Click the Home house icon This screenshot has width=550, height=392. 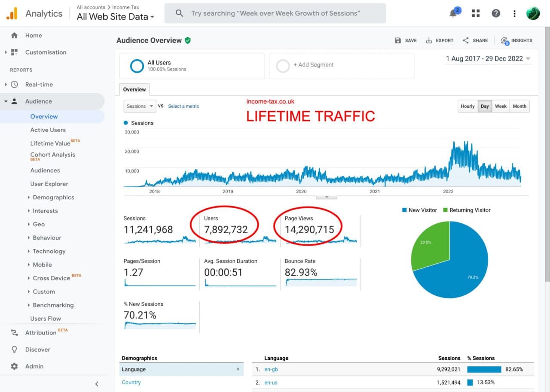(x=15, y=35)
